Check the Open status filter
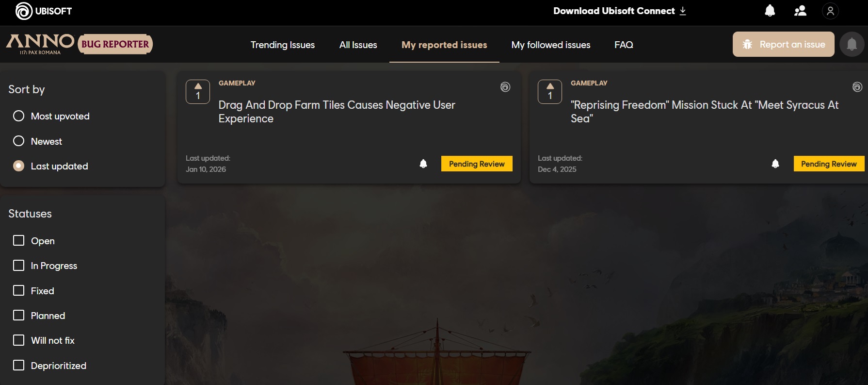 pyautogui.click(x=18, y=241)
